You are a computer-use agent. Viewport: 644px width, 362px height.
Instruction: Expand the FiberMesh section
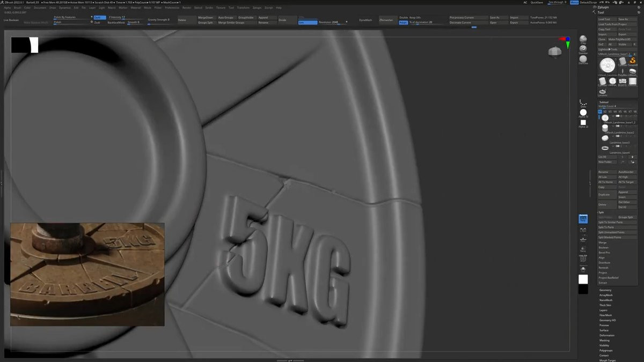606,315
